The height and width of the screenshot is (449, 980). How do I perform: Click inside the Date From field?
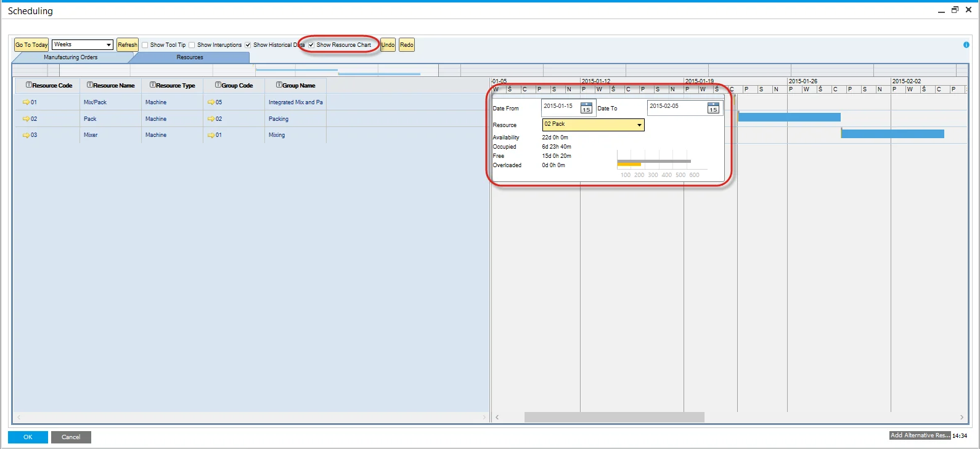[x=560, y=107]
